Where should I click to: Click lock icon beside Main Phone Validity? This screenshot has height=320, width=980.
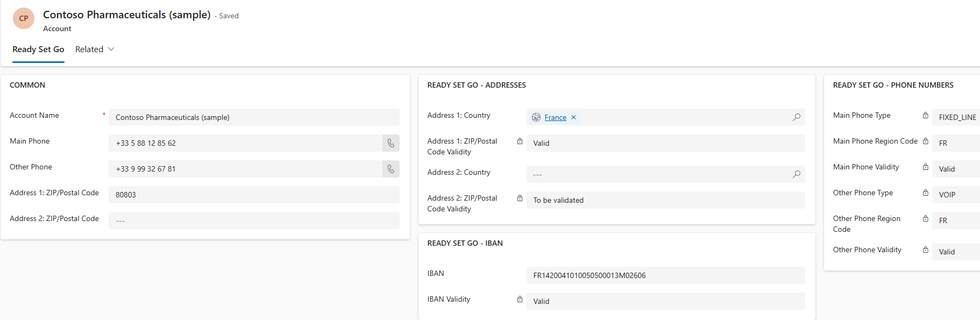pos(925,167)
